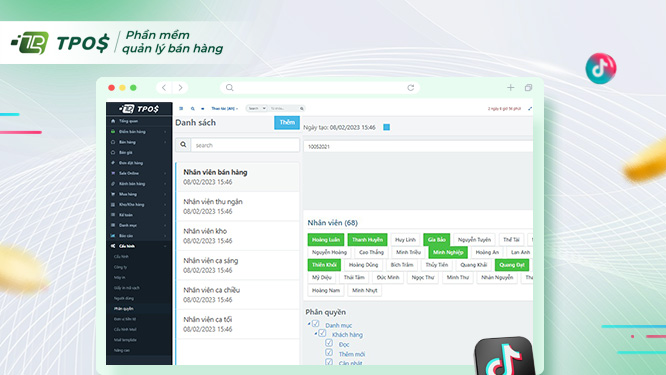Click the 10052021 text field

(x=418, y=147)
